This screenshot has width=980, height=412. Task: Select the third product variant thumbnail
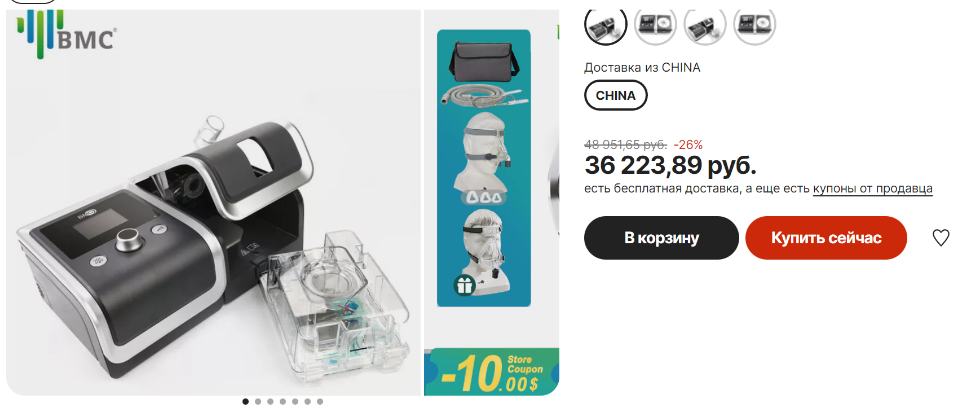pyautogui.click(x=705, y=24)
